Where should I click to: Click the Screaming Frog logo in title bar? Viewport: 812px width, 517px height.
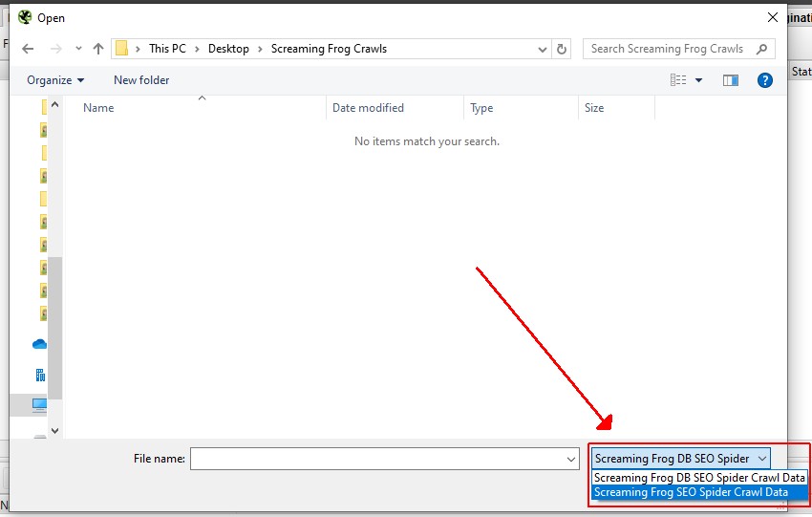tap(25, 17)
